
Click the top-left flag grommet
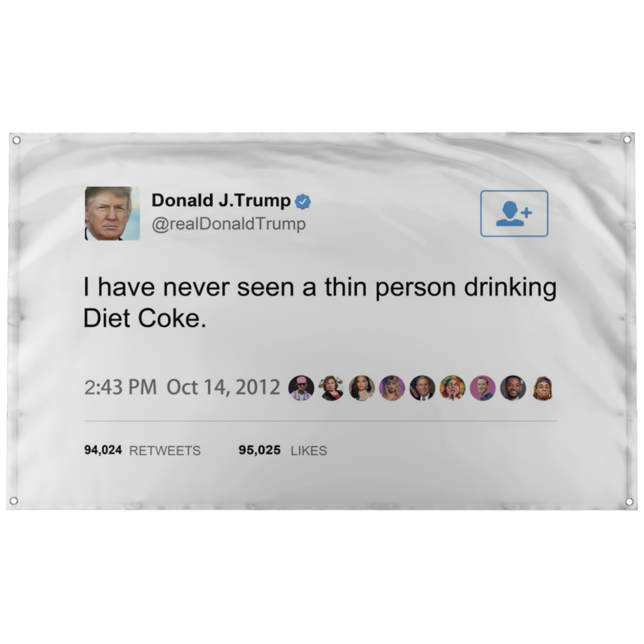click(16, 140)
